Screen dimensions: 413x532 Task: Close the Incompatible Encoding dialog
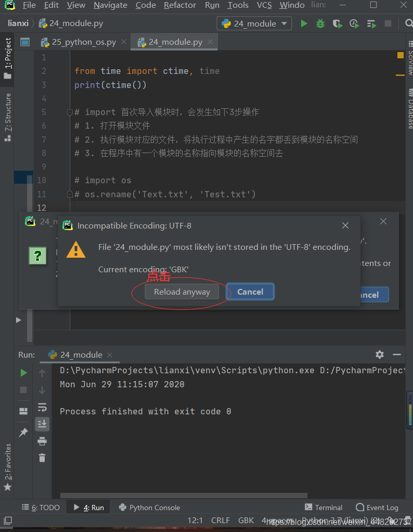[x=345, y=225]
